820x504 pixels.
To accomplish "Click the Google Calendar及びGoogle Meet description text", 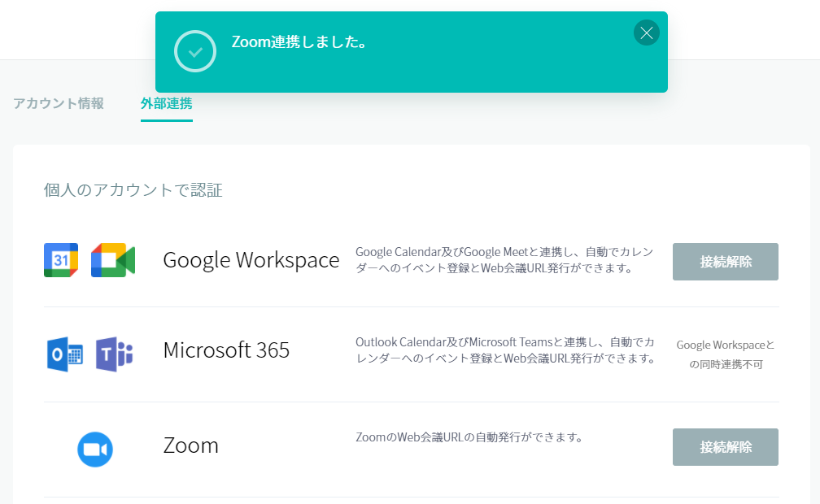I will 504,260.
